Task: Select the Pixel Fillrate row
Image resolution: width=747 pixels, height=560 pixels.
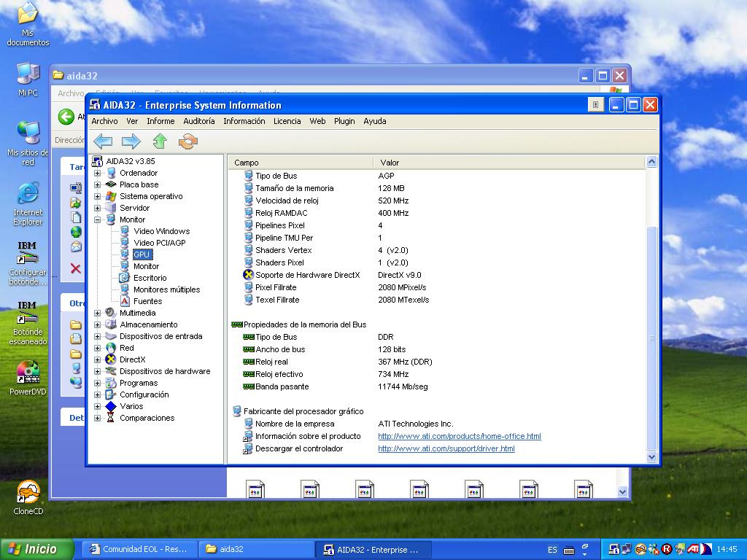Action: 437,287
